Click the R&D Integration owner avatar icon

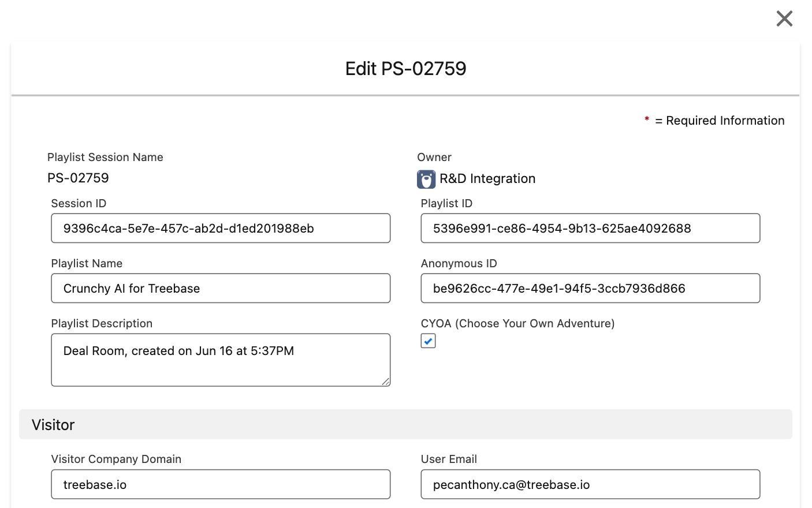(426, 179)
